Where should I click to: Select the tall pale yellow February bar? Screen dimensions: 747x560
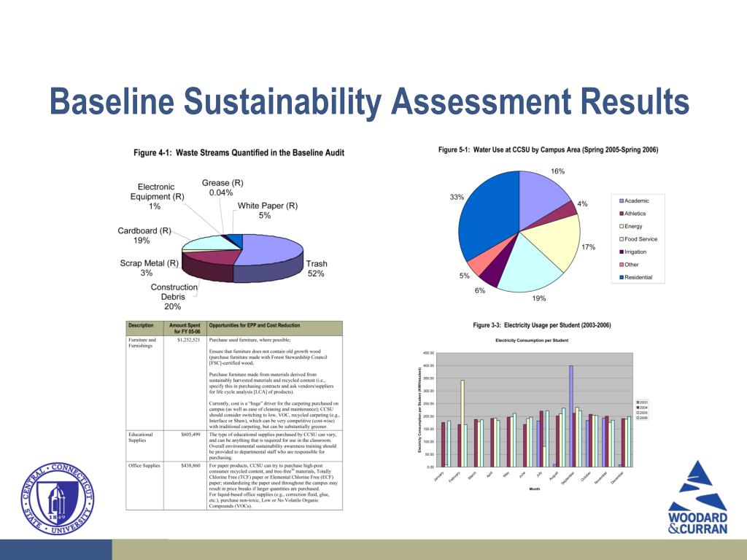(x=462, y=424)
